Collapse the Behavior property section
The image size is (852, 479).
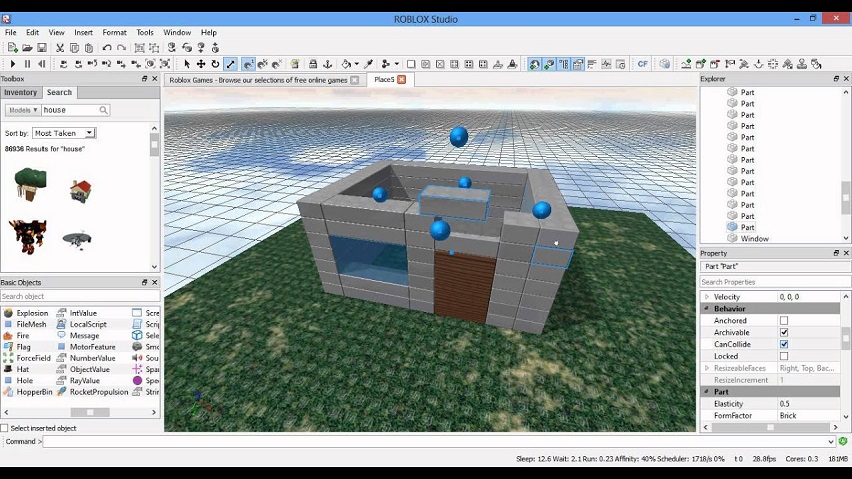(x=706, y=308)
